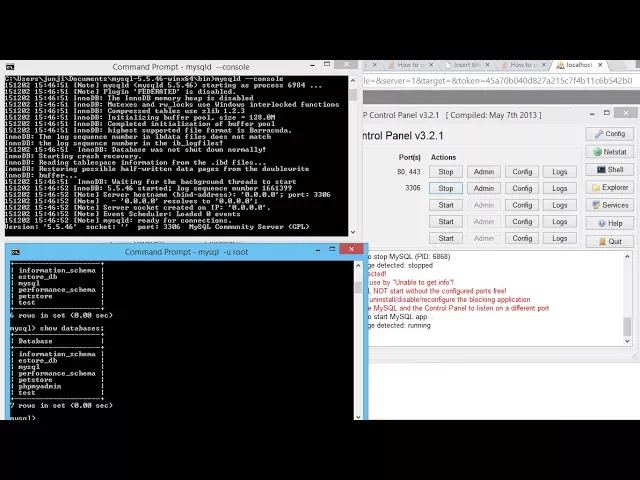The image size is (640, 480).
Task: Open Help in the control panel
Action: click(x=610, y=223)
